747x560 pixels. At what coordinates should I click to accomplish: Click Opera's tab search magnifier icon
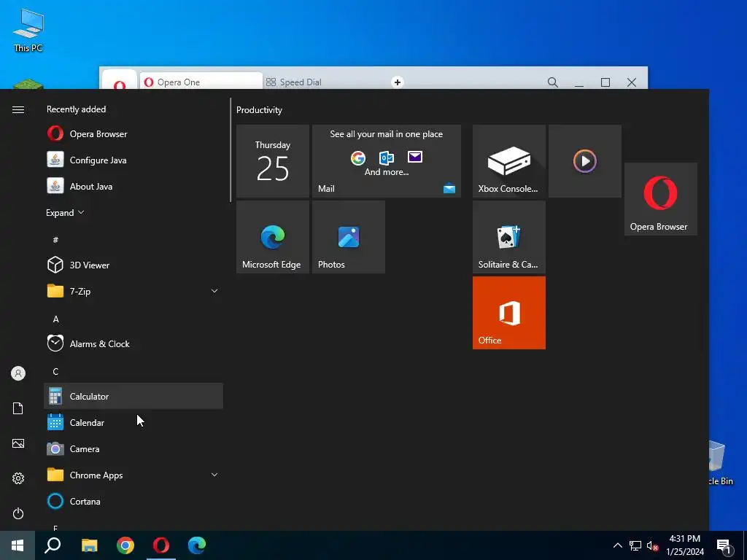[x=553, y=82]
